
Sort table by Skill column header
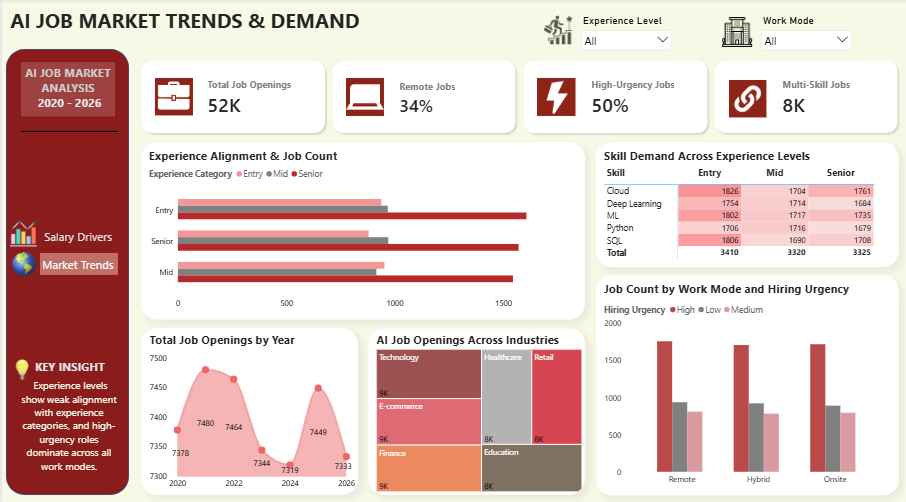[x=615, y=173]
